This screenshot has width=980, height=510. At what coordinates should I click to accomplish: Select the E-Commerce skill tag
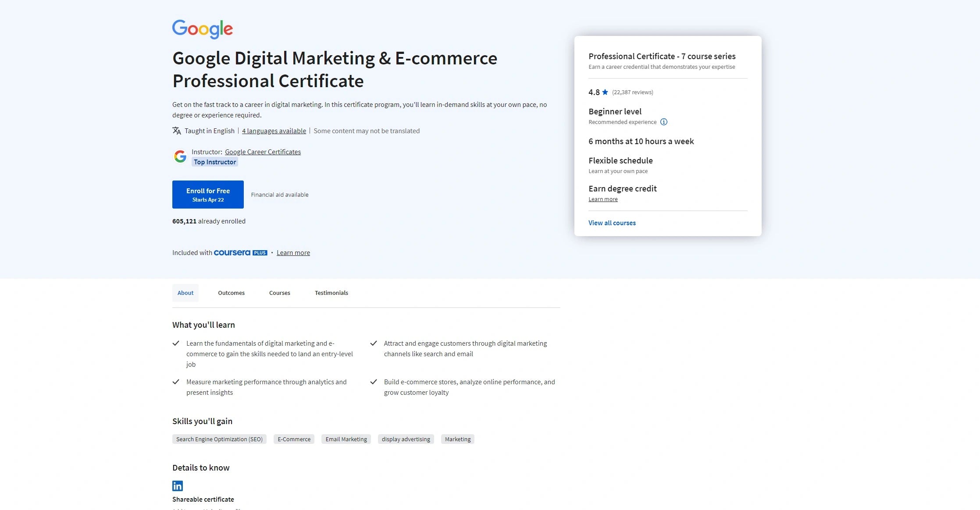tap(294, 439)
